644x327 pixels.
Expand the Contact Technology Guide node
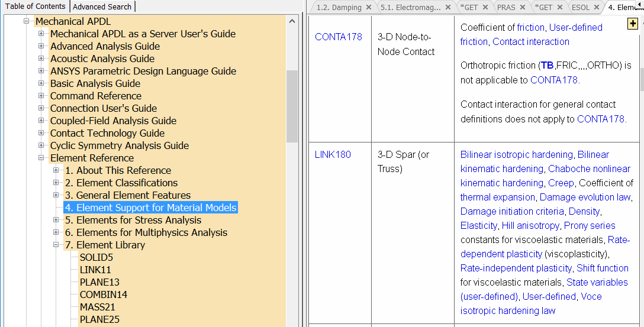(x=41, y=132)
